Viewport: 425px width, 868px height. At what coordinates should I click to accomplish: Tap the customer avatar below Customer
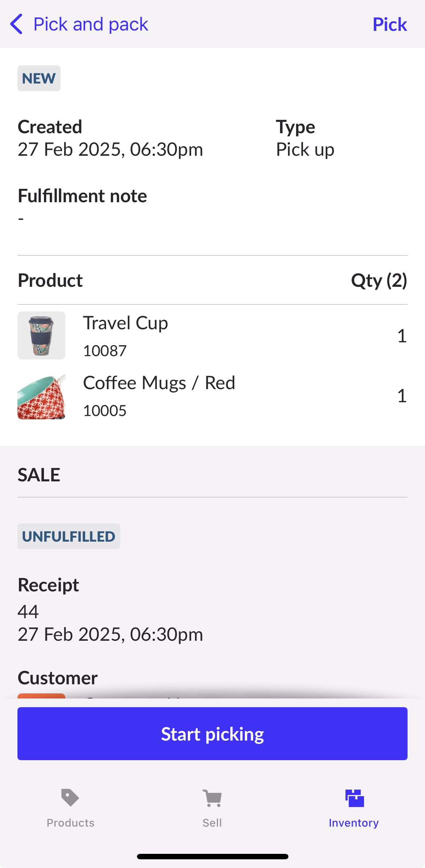(x=41, y=696)
